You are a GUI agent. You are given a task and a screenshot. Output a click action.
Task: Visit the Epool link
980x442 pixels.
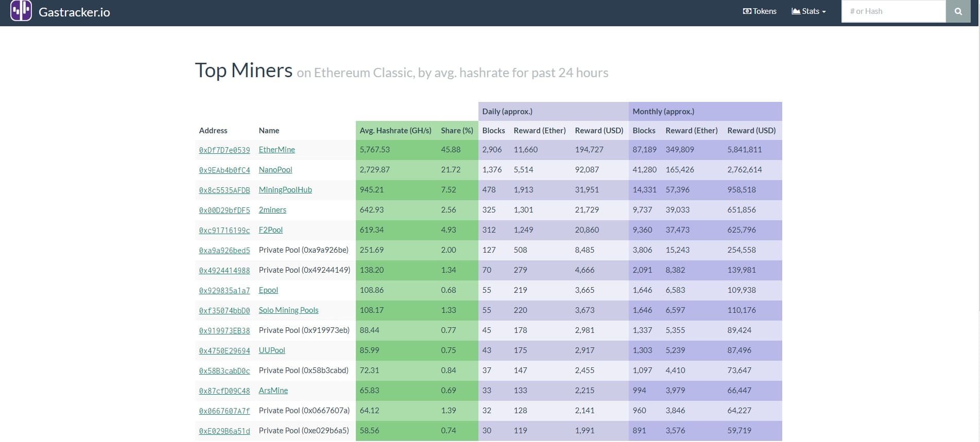(x=268, y=290)
